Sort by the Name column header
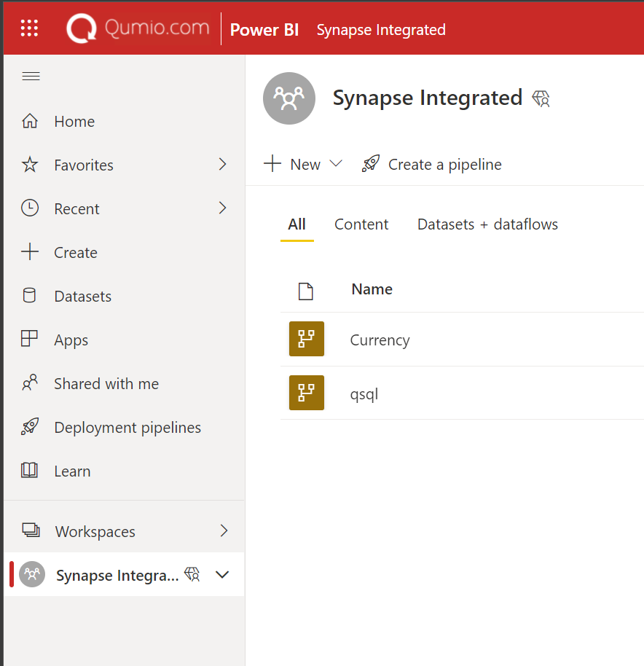Screen dimensions: 644x666 [x=372, y=289]
